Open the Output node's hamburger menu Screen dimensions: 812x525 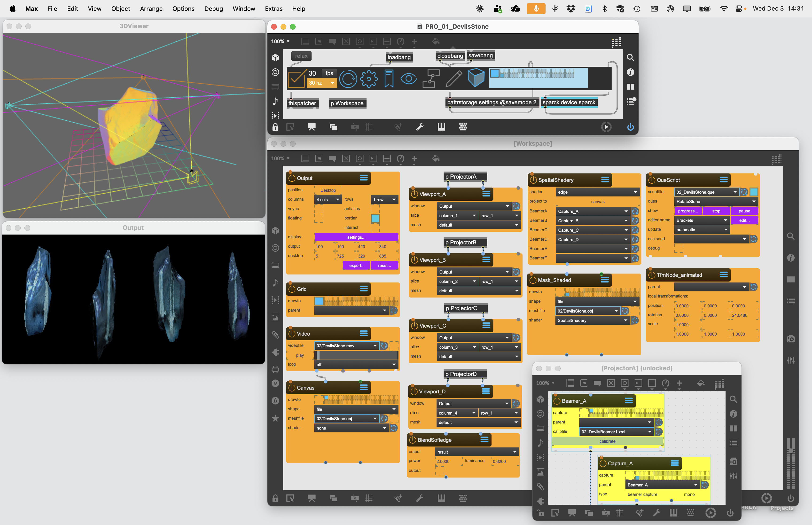click(x=363, y=178)
